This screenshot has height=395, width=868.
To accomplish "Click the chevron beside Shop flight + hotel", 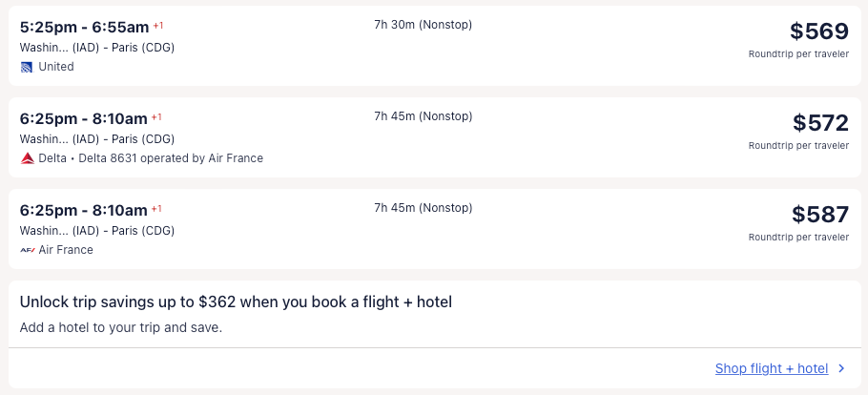I will [x=841, y=368].
